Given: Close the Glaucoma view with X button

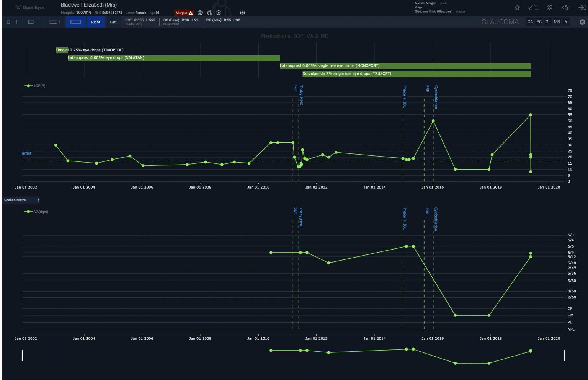Looking at the screenshot, I should (582, 22).
